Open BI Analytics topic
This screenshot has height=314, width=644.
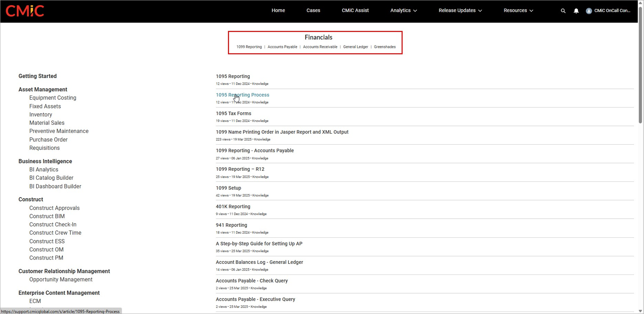[x=44, y=170]
